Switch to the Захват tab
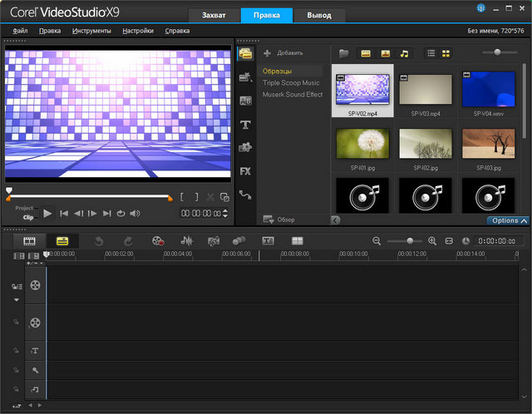 click(x=214, y=15)
